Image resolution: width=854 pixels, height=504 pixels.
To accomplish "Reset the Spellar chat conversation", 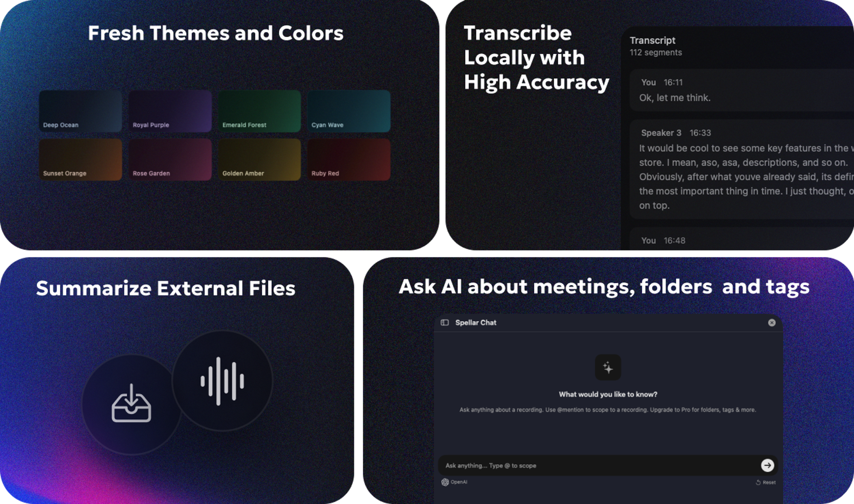I will pyautogui.click(x=766, y=482).
